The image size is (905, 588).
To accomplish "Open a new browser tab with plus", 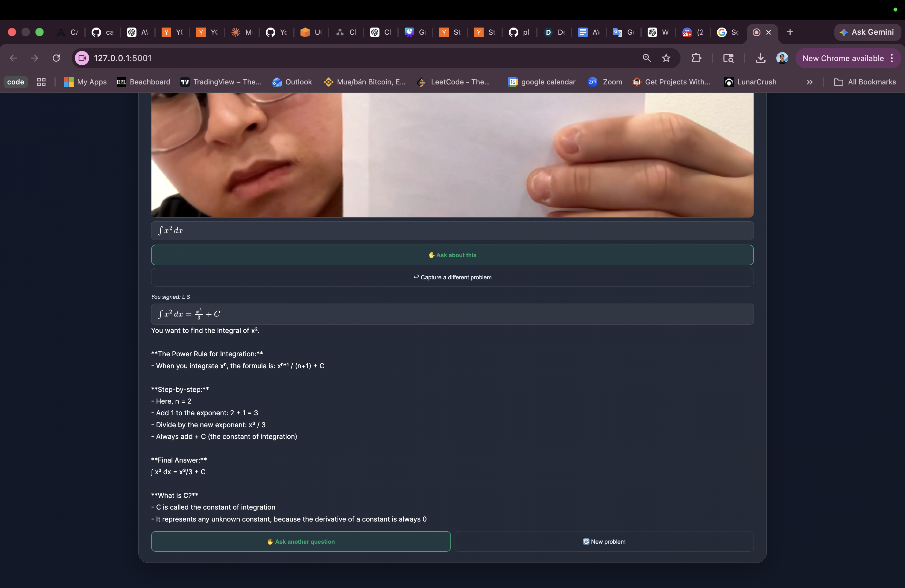I will point(790,32).
